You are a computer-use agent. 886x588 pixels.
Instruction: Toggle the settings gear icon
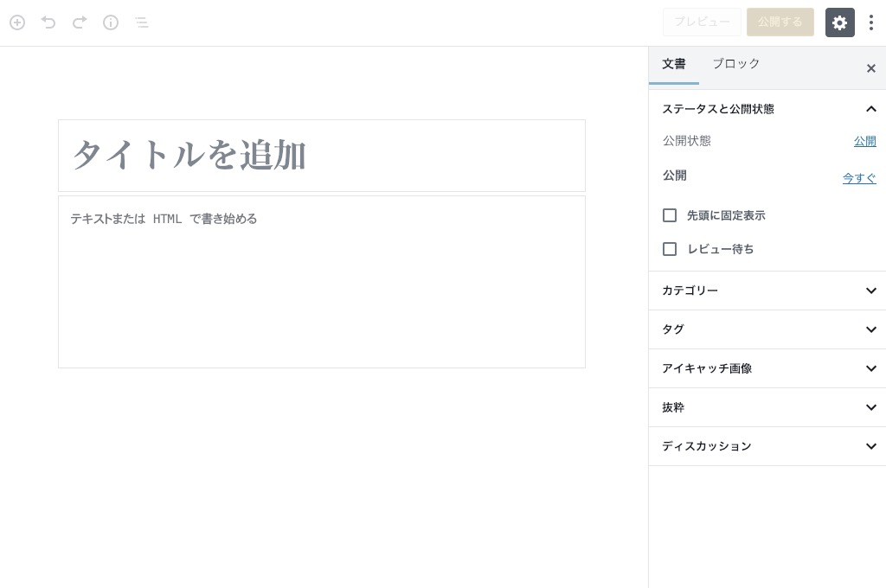(839, 22)
